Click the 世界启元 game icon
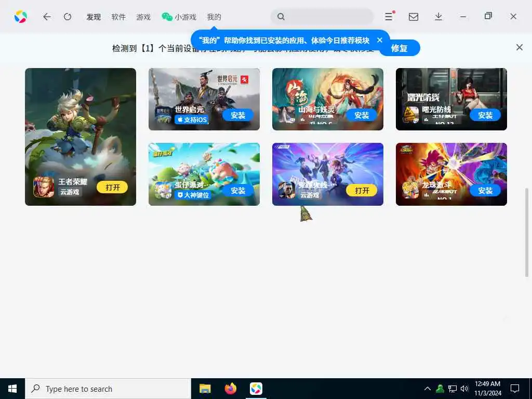532x399 pixels. pos(163,115)
